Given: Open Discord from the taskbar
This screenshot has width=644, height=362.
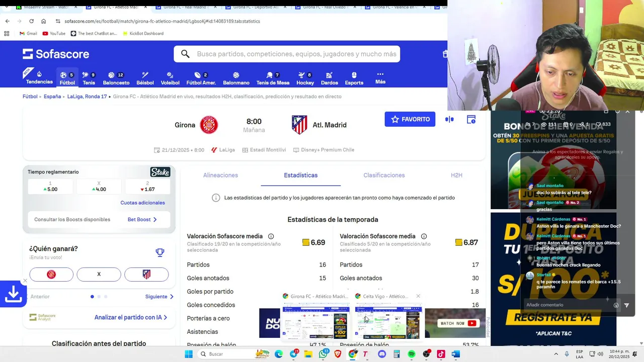Looking at the screenshot, I should 382,354.
